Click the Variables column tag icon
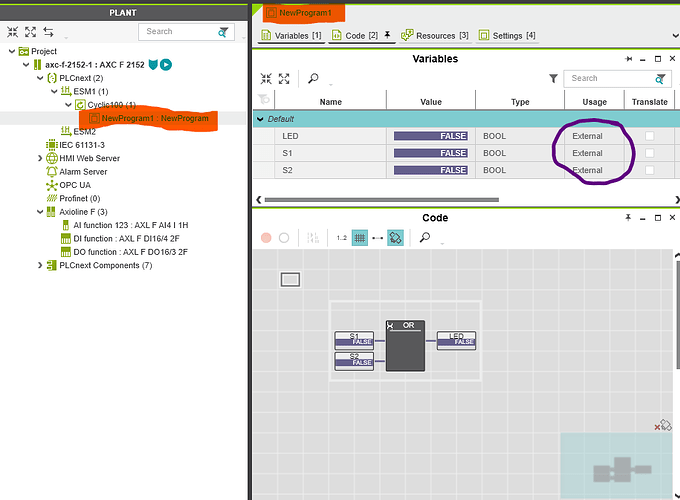The width and height of the screenshot is (680, 500). (x=264, y=100)
